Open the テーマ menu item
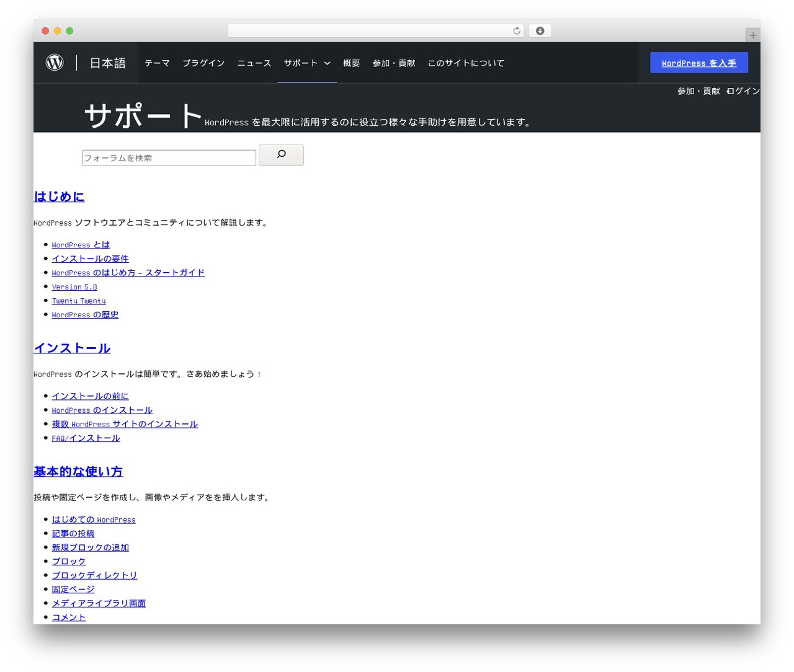This screenshot has width=794, height=672. pos(157,63)
